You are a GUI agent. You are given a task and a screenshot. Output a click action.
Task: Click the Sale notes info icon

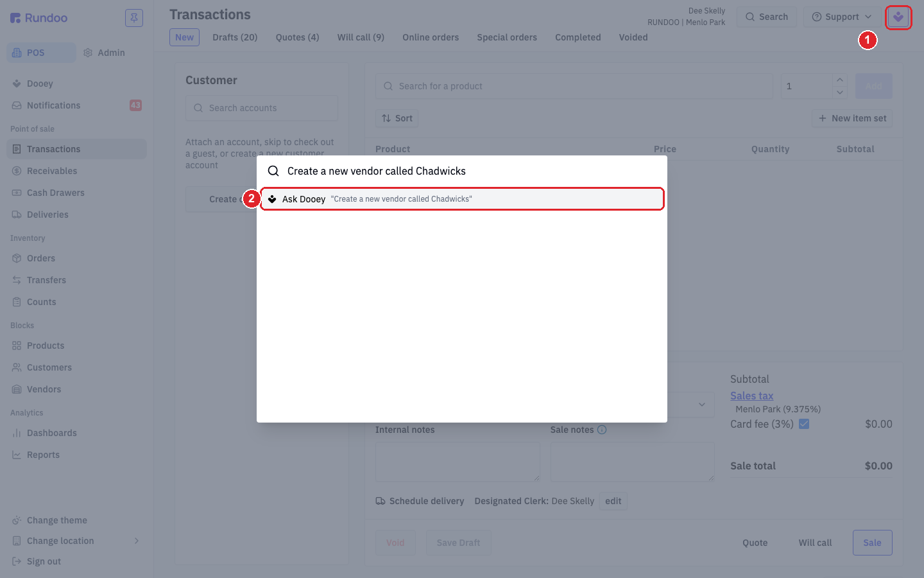[x=602, y=430]
